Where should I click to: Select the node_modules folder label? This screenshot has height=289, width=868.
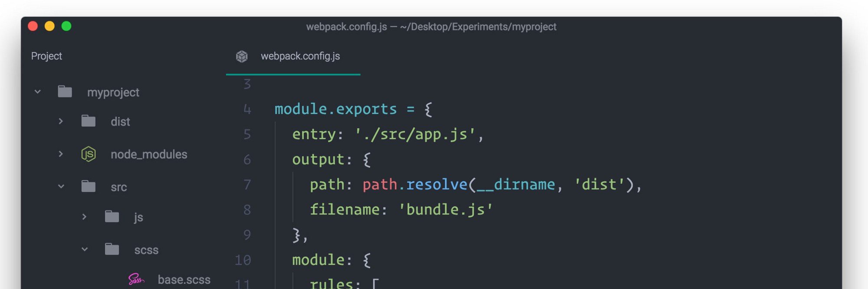(149, 154)
